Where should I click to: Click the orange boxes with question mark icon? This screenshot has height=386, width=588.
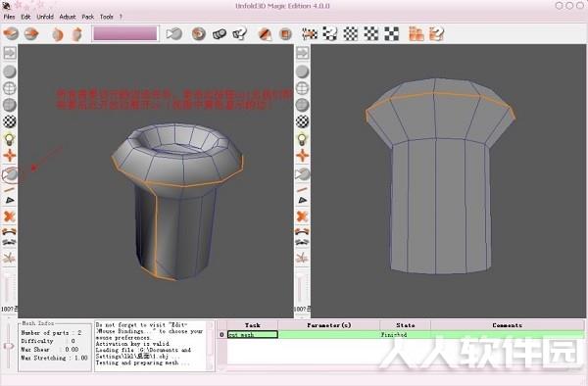436,33
